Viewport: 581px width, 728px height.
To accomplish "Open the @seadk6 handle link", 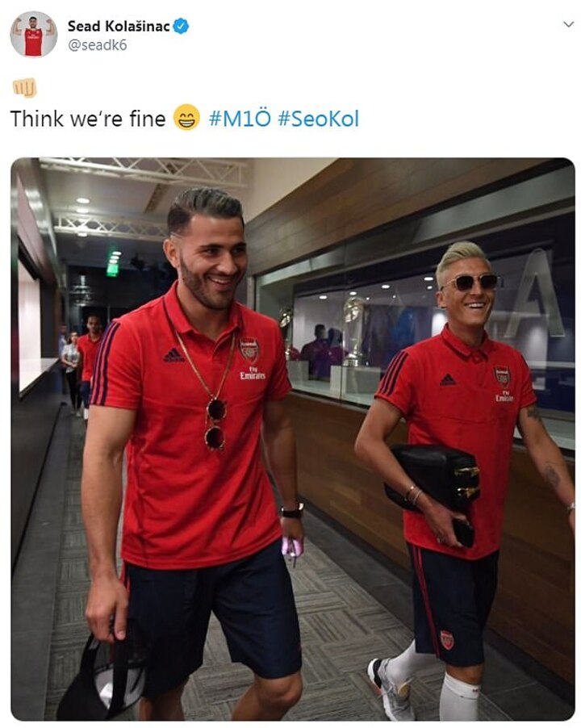I will pos(97,45).
